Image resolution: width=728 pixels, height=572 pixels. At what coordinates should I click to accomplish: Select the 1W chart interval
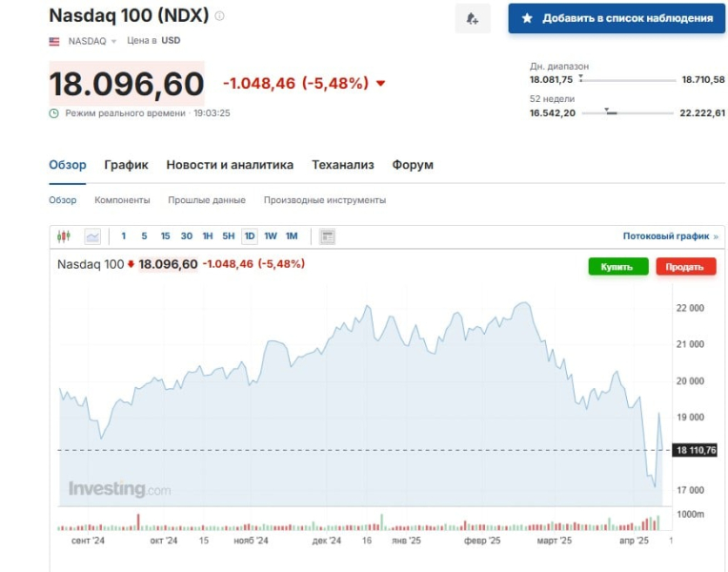point(271,236)
